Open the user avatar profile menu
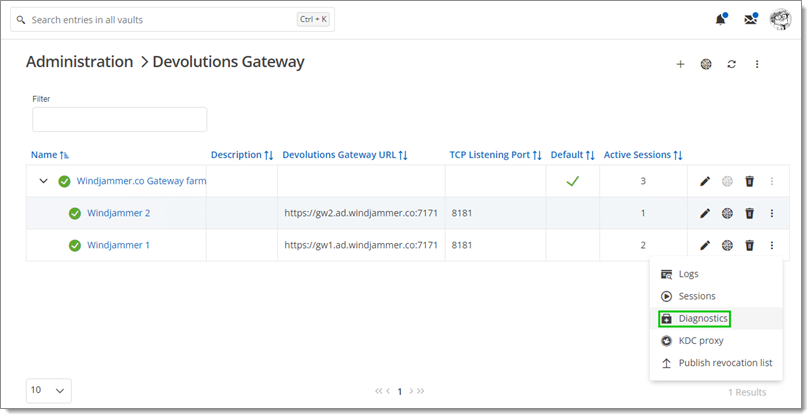Viewport: 812px width, 419px height. click(780, 20)
